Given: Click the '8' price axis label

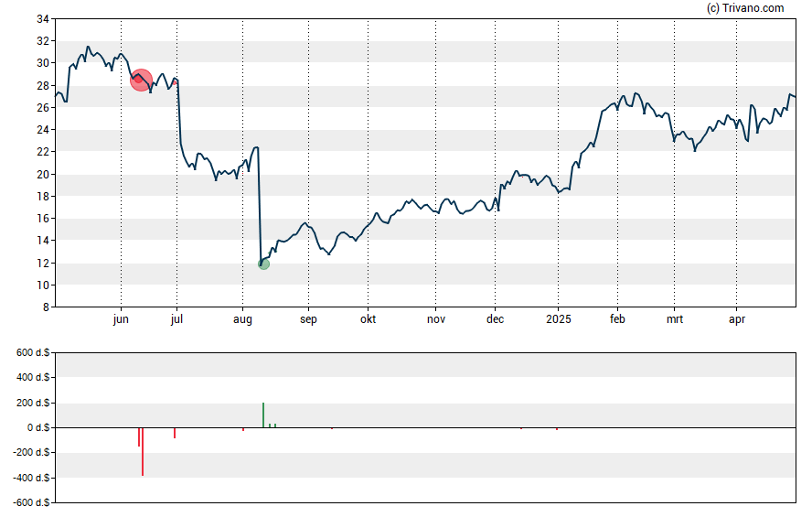Looking at the screenshot, I should point(46,307).
